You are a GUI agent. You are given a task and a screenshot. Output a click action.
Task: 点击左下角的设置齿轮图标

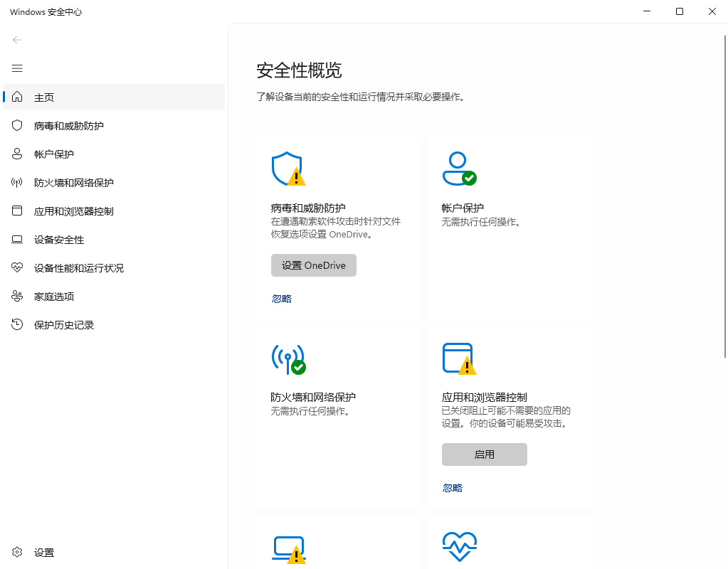[16, 552]
